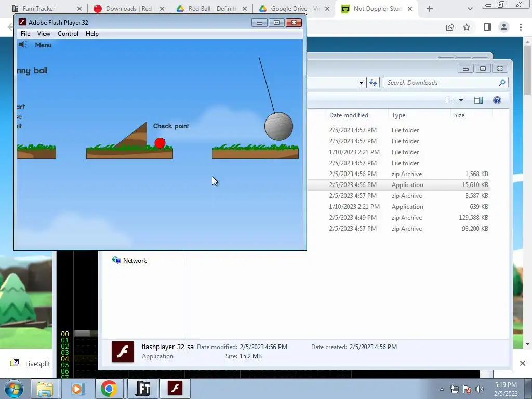
Task: Open Windows Media Player from taskbar
Action: tap(77, 389)
